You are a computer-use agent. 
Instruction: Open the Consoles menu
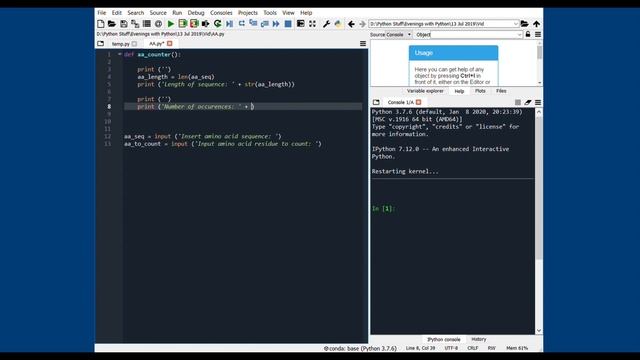(x=221, y=13)
